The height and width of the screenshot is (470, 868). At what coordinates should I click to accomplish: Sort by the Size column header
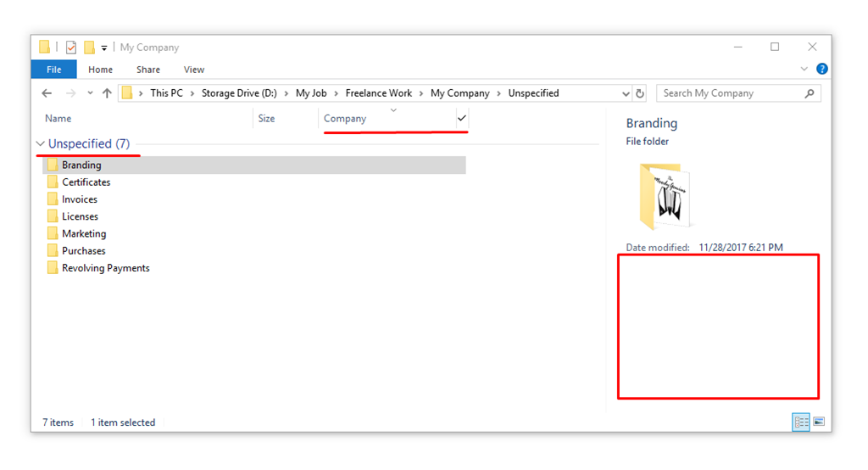266,118
